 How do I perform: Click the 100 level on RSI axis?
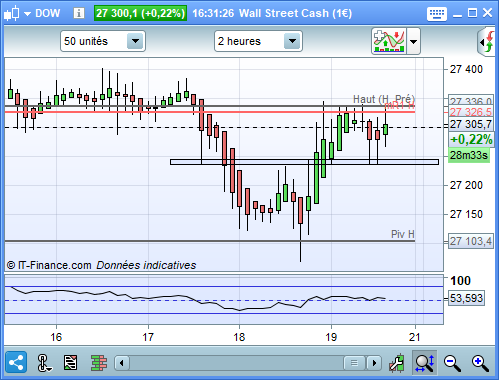click(460, 281)
